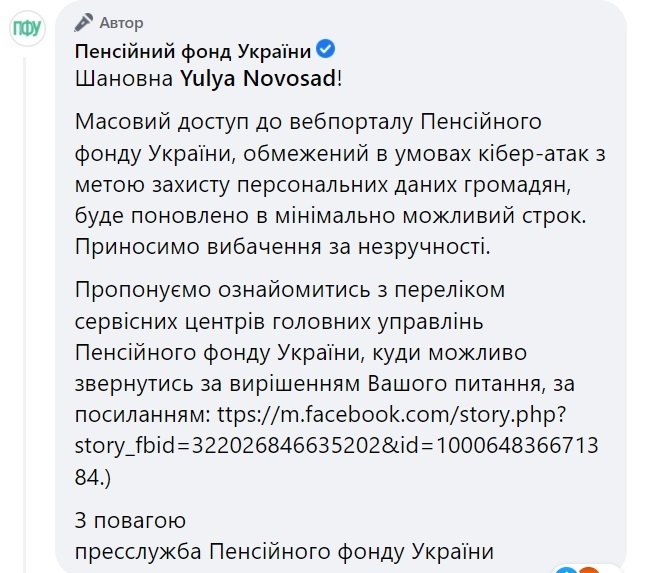Open the Yulya Novosad mention
The image size is (645, 573).
(258, 78)
